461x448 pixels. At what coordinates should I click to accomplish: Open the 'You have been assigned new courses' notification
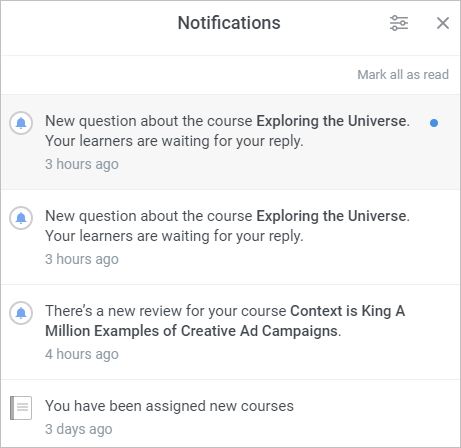231,414
